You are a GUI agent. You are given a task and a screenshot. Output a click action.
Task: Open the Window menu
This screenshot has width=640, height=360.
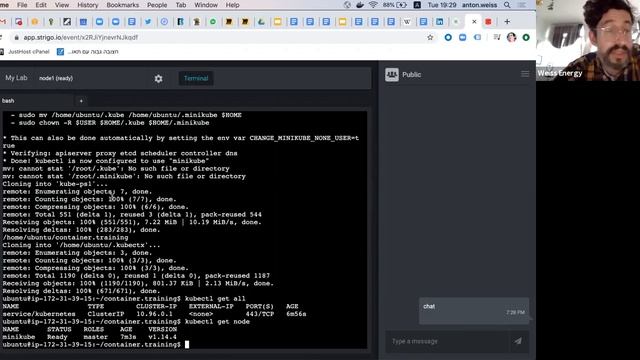[206, 5]
